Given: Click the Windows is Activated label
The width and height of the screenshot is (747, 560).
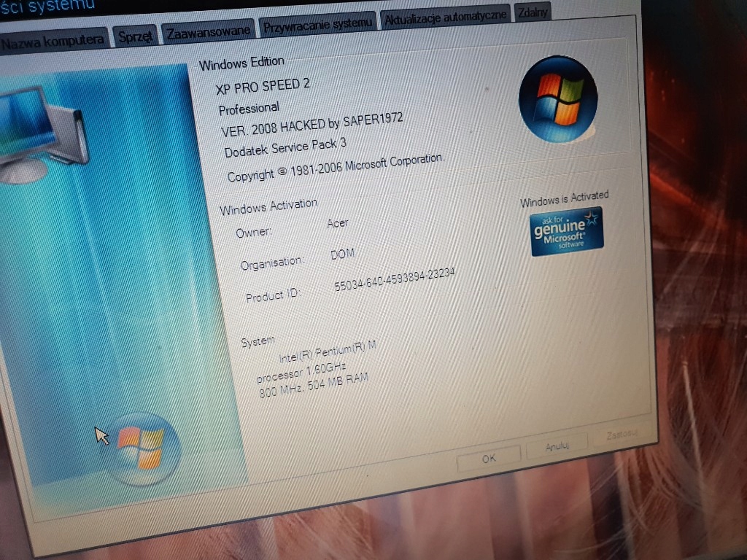Looking at the screenshot, I should click(x=564, y=198).
